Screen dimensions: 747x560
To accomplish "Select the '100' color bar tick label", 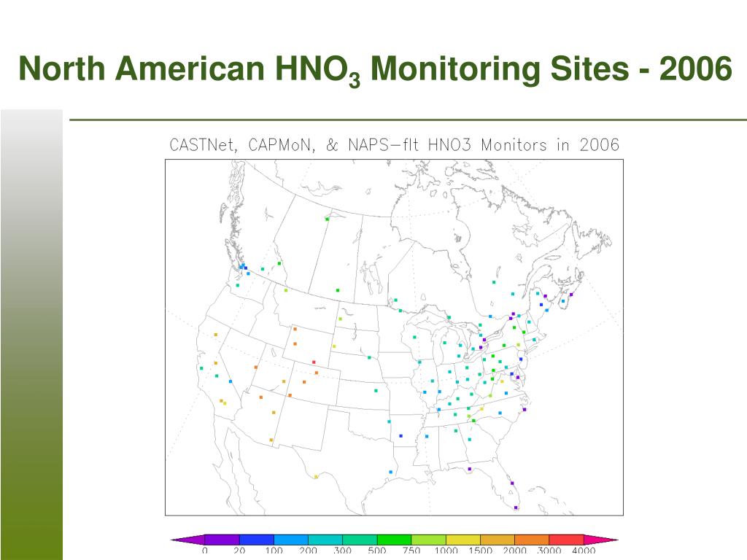I will pos(274,551).
